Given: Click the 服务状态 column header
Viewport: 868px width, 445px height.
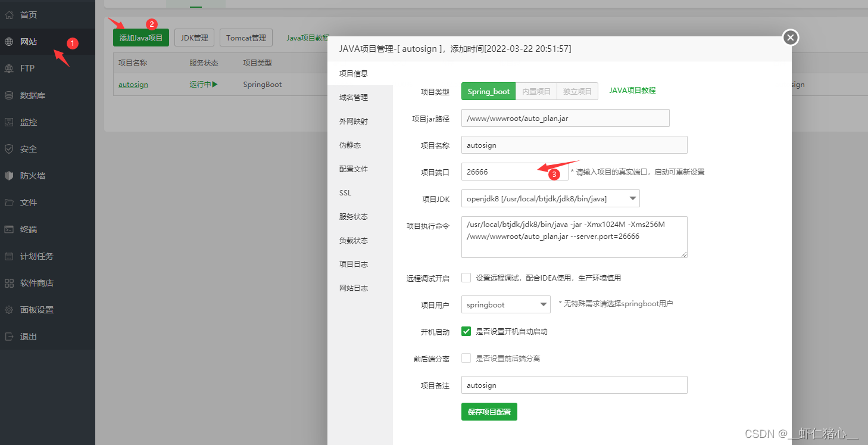Looking at the screenshot, I should click(x=204, y=63).
